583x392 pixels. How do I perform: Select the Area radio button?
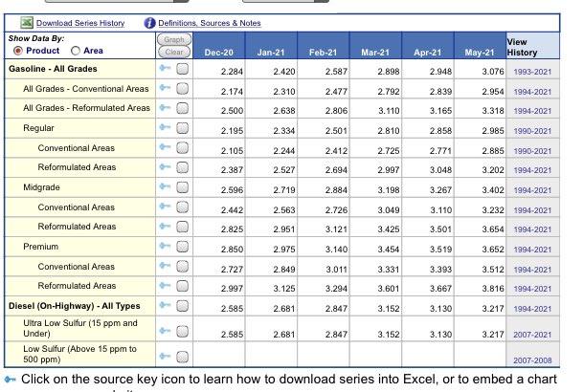[76, 51]
